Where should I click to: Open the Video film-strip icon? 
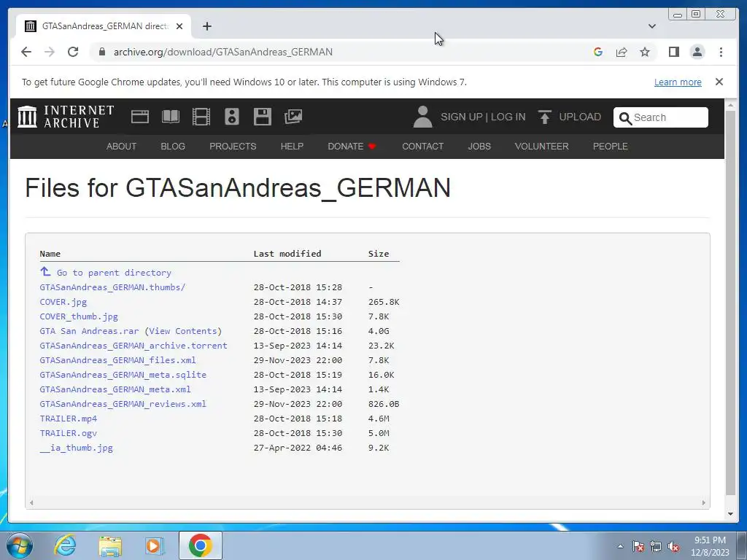coord(201,117)
